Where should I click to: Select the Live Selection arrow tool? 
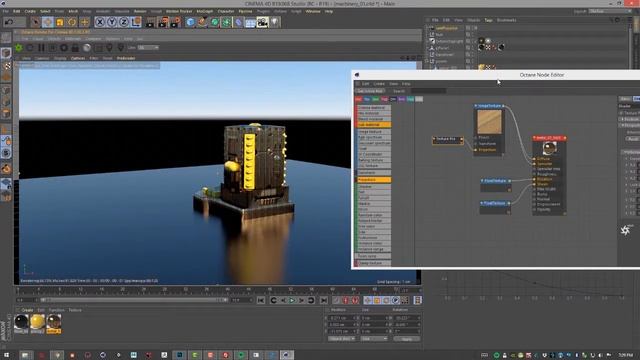tap(36, 22)
